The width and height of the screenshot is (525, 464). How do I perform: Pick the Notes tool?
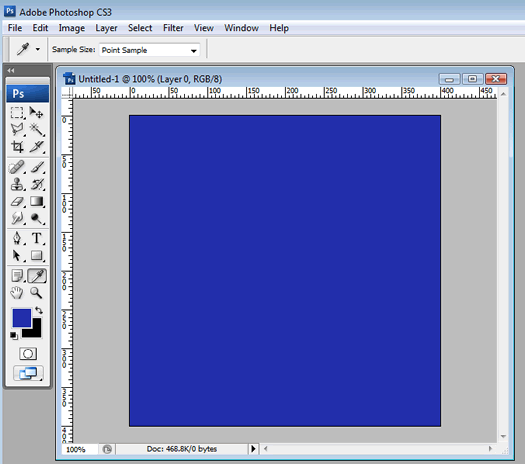[x=17, y=276]
